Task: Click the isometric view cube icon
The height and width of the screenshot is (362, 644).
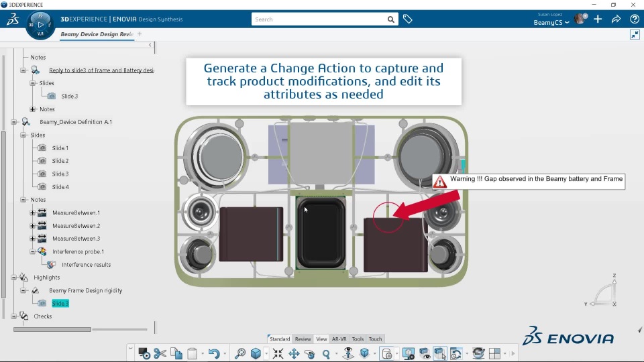Action: click(x=364, y=353)
